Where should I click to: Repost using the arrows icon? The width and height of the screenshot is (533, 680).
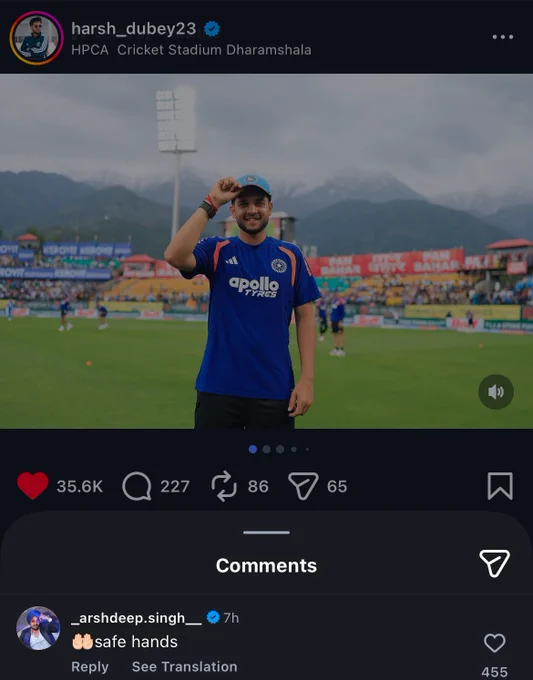coord(224,486)
